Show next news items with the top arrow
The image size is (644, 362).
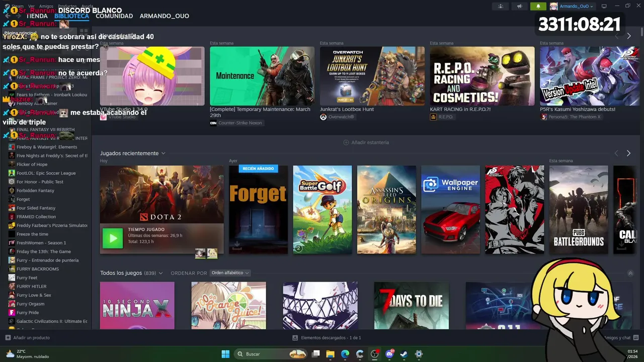(x=628, y=36)
